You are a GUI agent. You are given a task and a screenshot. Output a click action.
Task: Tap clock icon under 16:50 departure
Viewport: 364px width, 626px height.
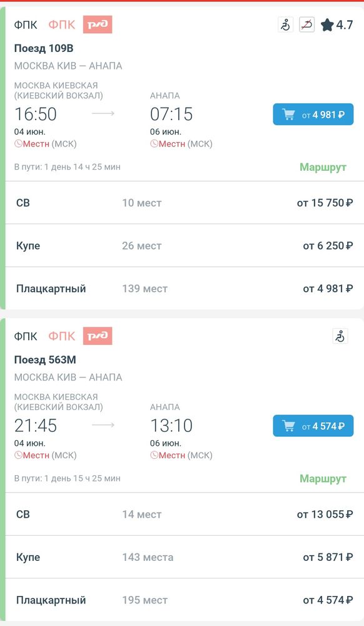(18, 144)
